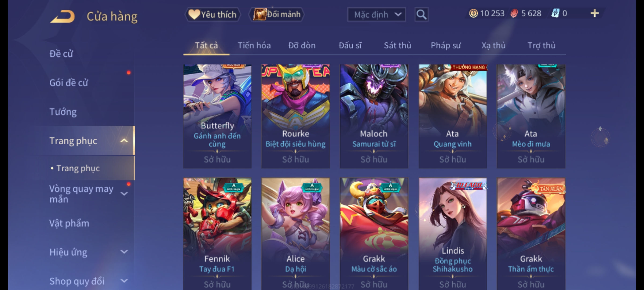This screenshot has width=644, height=290.
Task: Switch to the Sát thủ tab
Action: click(397, 45)
